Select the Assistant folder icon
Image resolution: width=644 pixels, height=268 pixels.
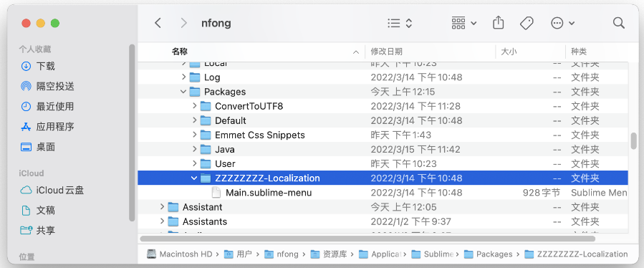pos(173,207)
